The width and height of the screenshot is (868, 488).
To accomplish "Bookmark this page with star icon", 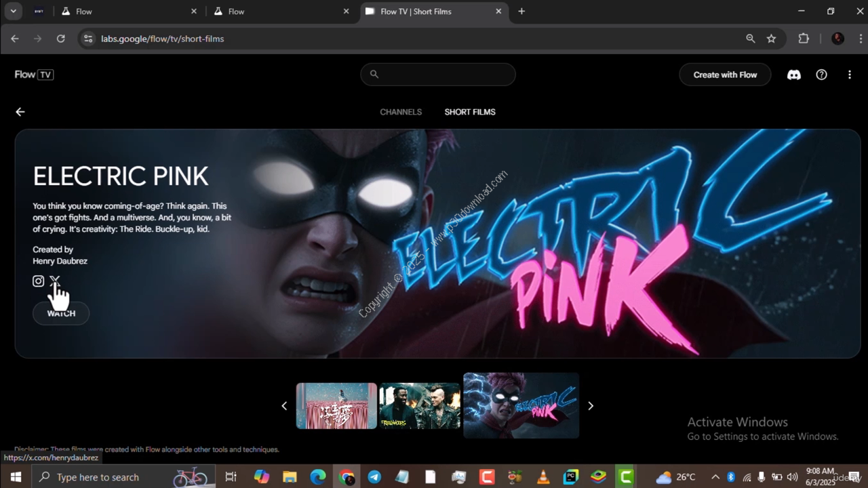I will (x=771, y=39).
